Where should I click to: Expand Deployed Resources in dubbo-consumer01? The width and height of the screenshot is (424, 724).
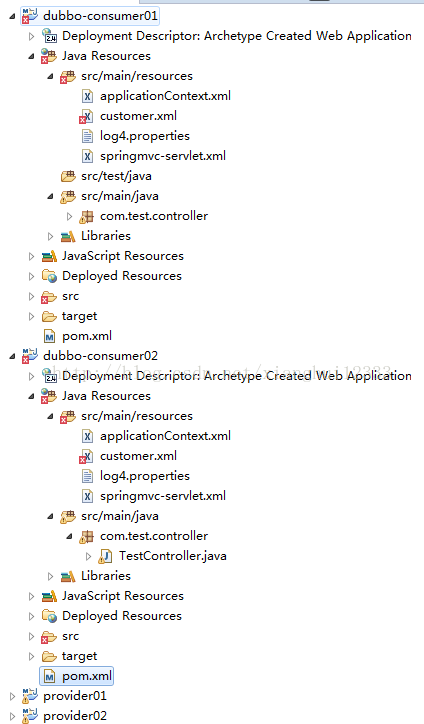tap(31, 276)
